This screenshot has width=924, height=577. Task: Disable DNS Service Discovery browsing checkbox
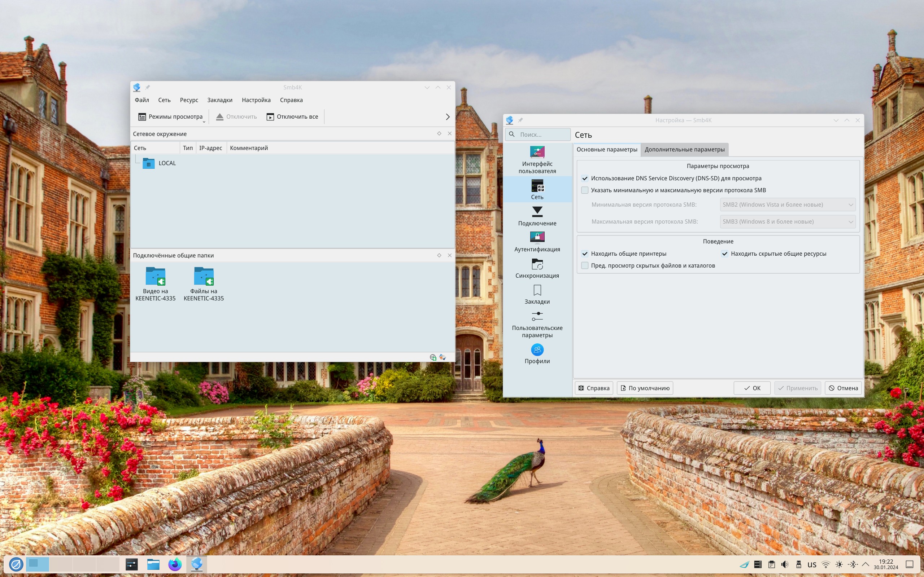pos(585,178)
